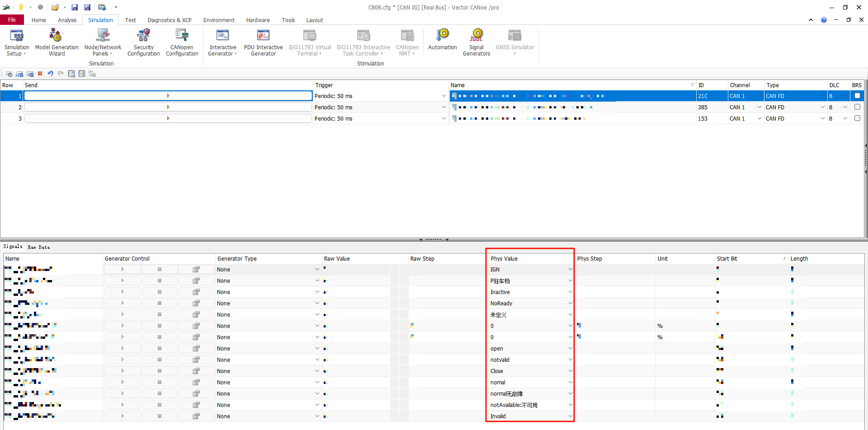Expand the CAN FD type dropdown for ID 153
This screenshot has height=430, width=868.
pyautogui.click(x=822, y=118)
